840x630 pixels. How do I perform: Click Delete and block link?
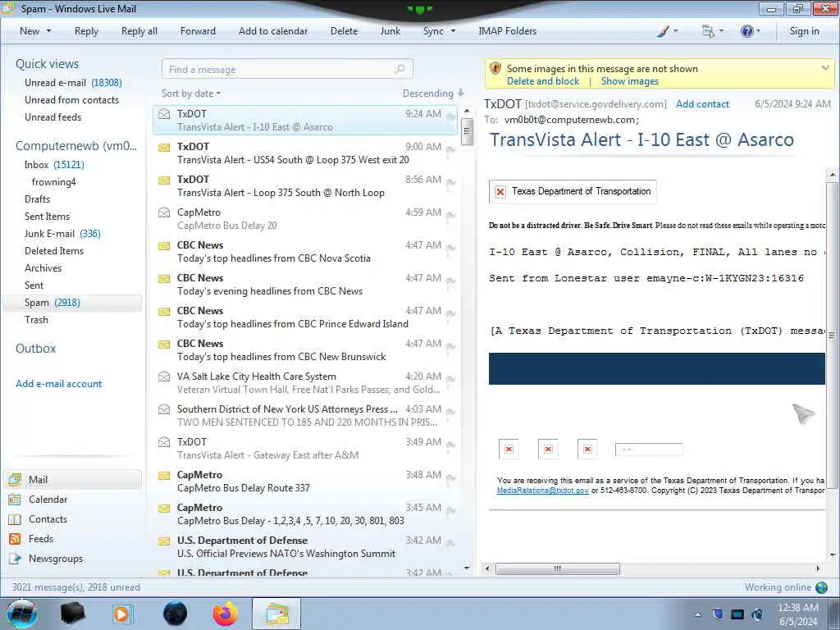pyautogui.click(x=543, y=81)
